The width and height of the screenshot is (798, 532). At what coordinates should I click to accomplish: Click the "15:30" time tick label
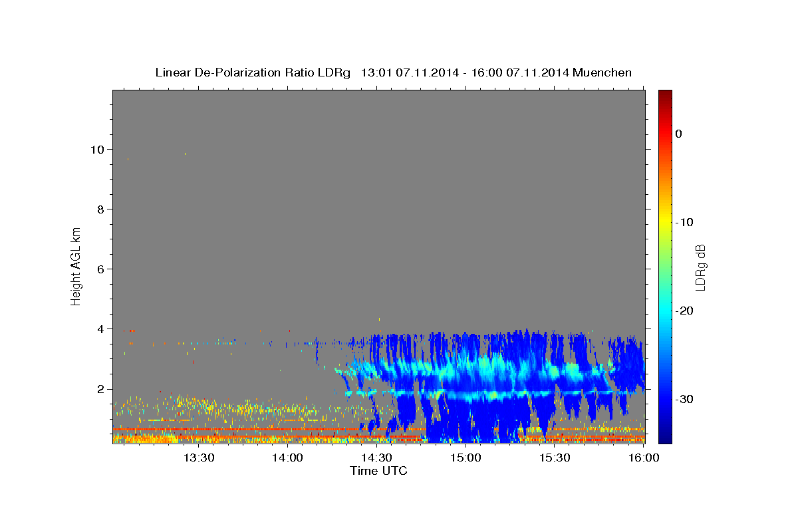(555, 458)
